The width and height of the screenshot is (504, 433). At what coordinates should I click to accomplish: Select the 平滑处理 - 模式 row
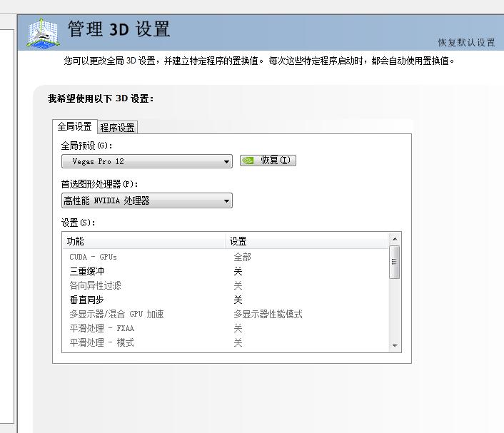226,342
